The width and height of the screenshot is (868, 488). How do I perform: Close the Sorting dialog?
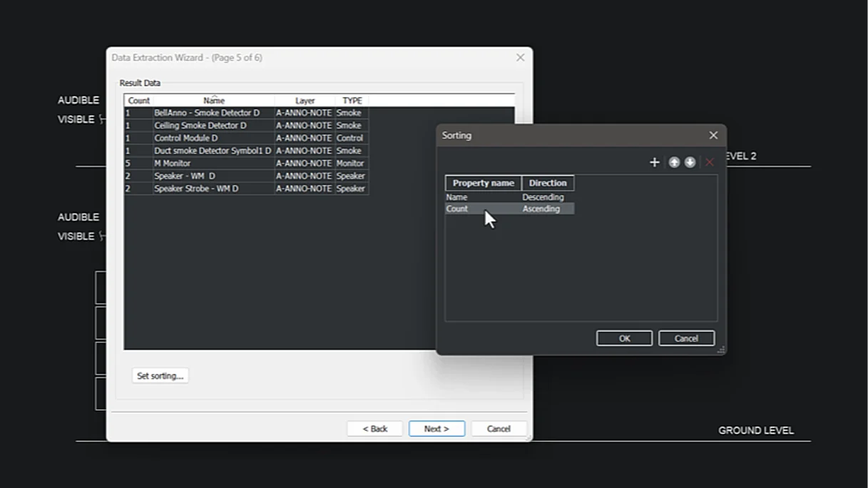[x=713, y=136]
